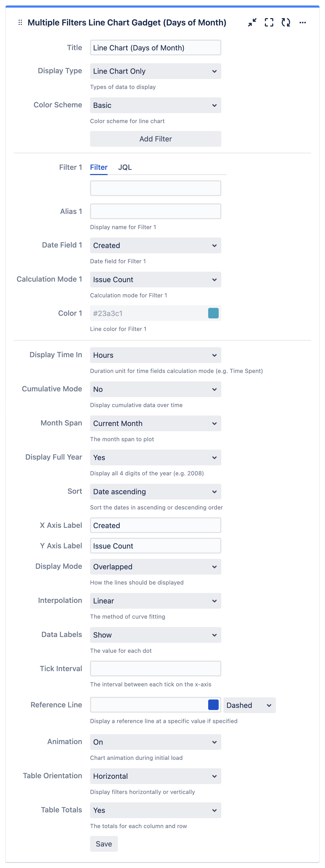Click the Save button
The height and width of the screenshot is (868, 325).
click(104, 844)
